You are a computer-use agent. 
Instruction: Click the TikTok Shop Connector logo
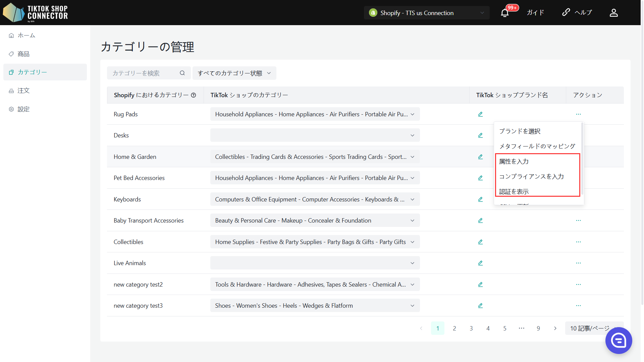35,12
